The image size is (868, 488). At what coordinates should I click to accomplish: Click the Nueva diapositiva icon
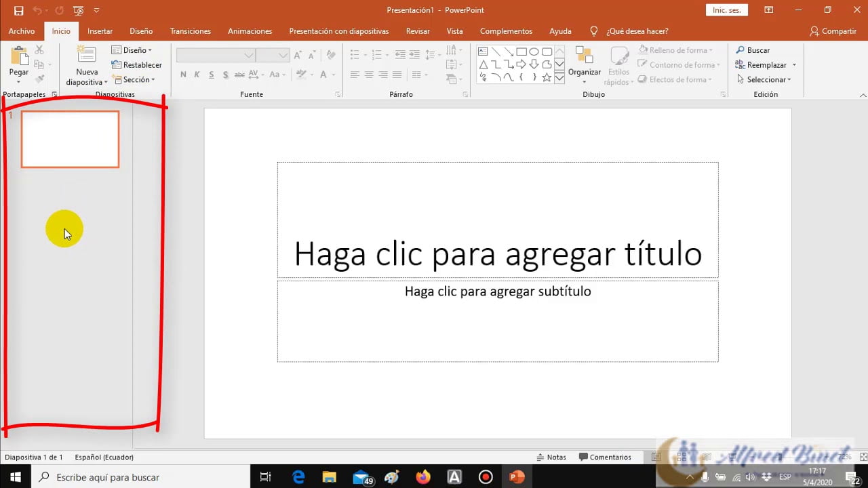(x=86, y=55)
